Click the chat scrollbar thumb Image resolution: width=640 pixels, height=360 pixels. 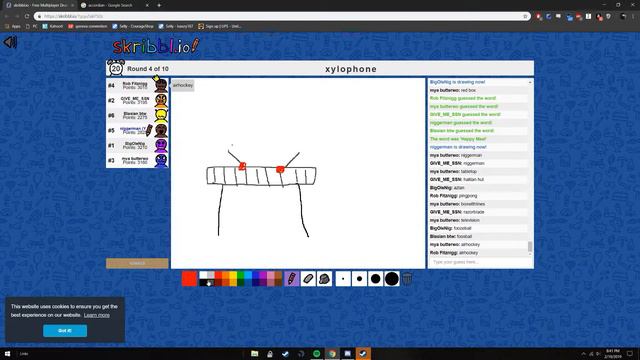pyautogui.click(x=530, y=246)
